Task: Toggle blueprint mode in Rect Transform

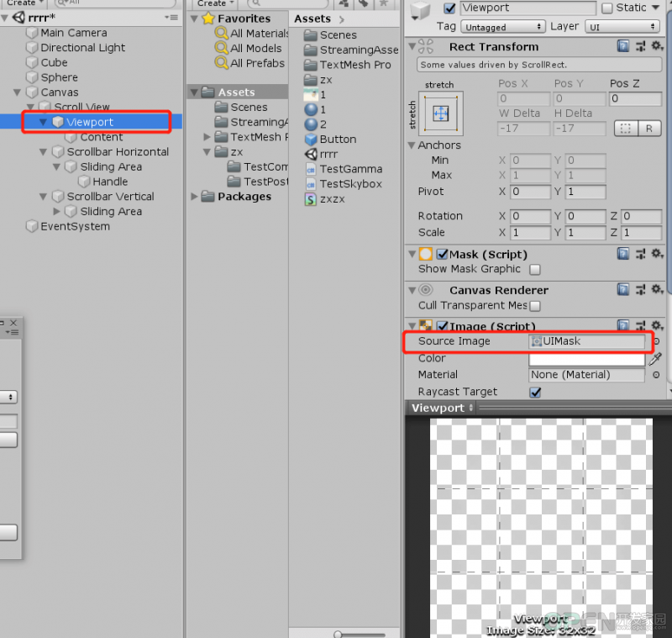Action: (x=626, y=129)
